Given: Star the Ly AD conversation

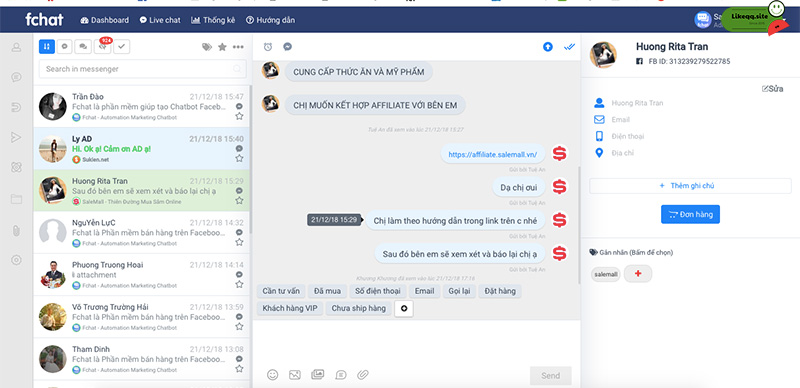Looking at the screenshot, I should [x=239, y=158].
